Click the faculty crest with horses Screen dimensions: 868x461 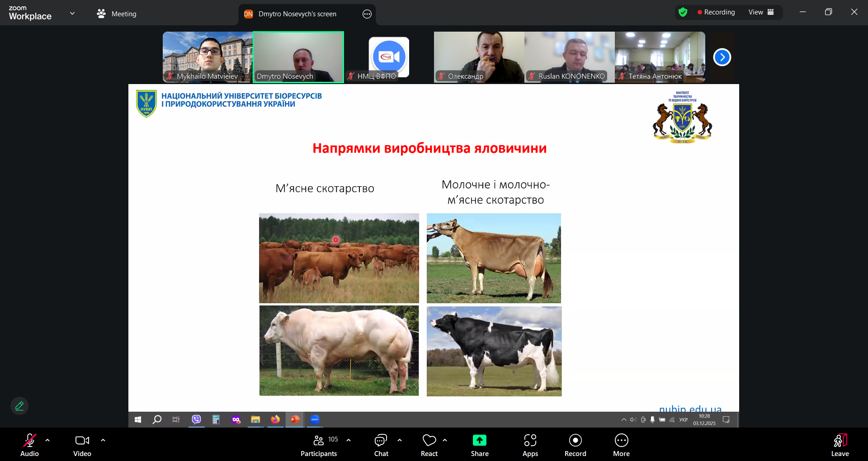pyautogui.click(x=682, y=118)
